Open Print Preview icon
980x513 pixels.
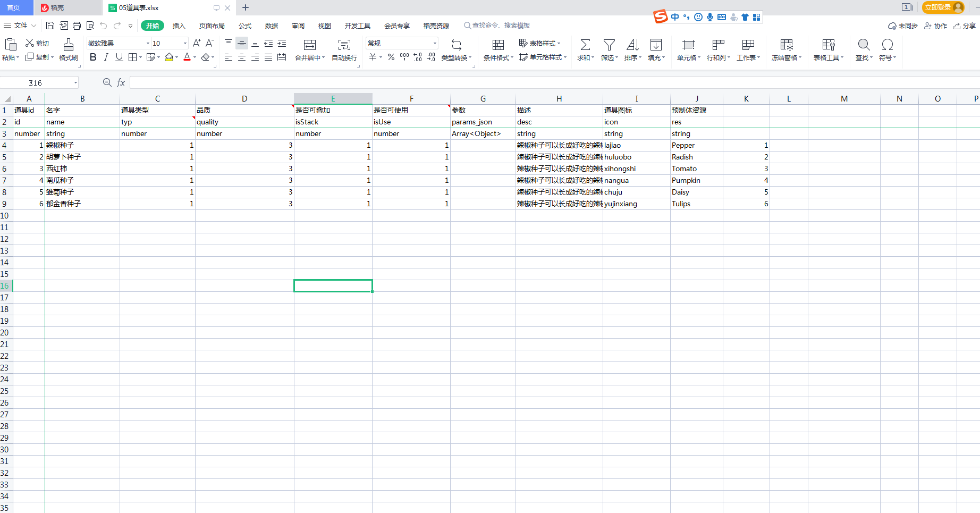(90, 26)
